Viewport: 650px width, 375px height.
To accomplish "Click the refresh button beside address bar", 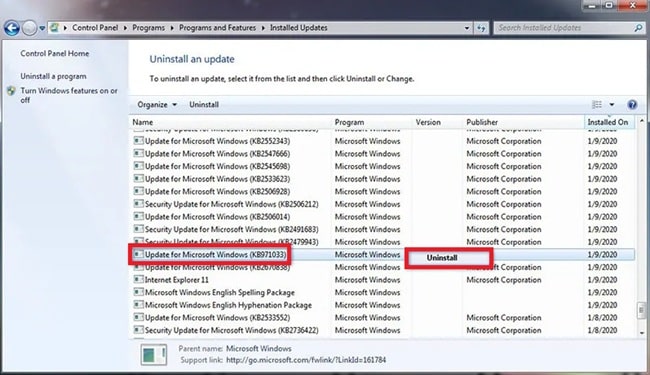I will click(x=481, y=28).
